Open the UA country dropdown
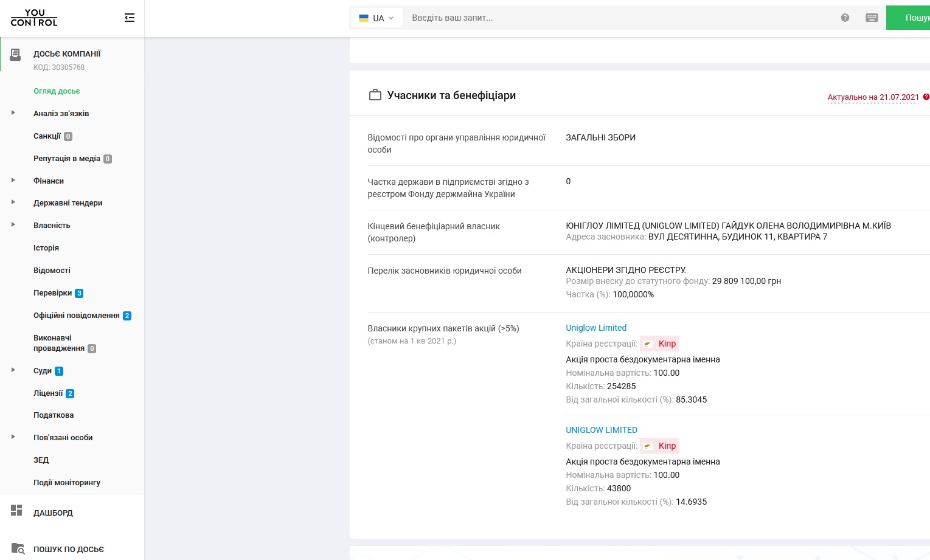Screen dimensions: 930x560 point(377,18)
